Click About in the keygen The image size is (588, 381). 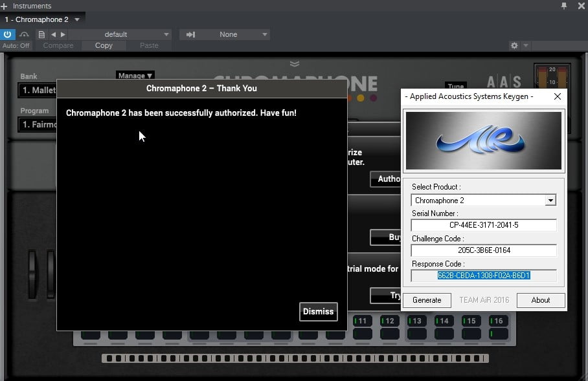540,300
